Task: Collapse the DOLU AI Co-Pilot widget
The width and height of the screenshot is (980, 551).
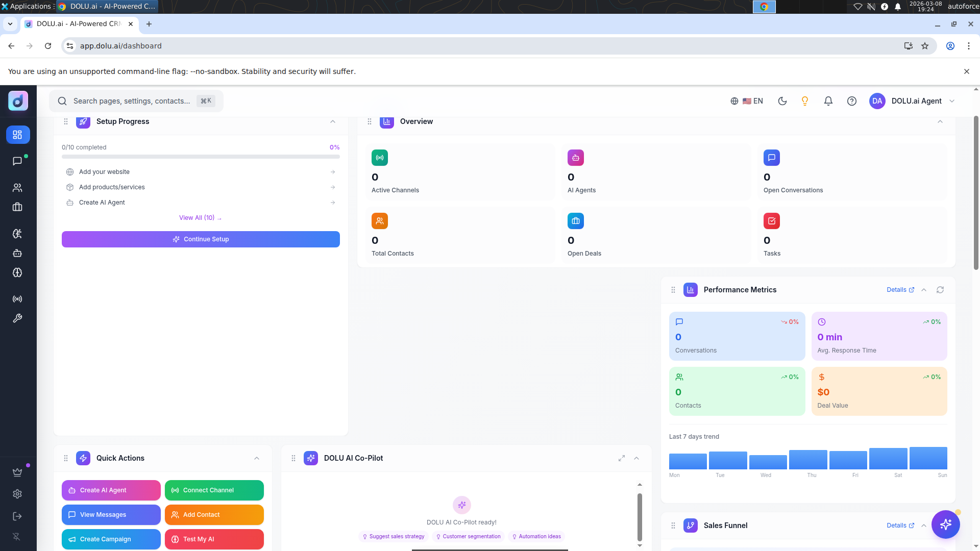Action: point(636,458)
